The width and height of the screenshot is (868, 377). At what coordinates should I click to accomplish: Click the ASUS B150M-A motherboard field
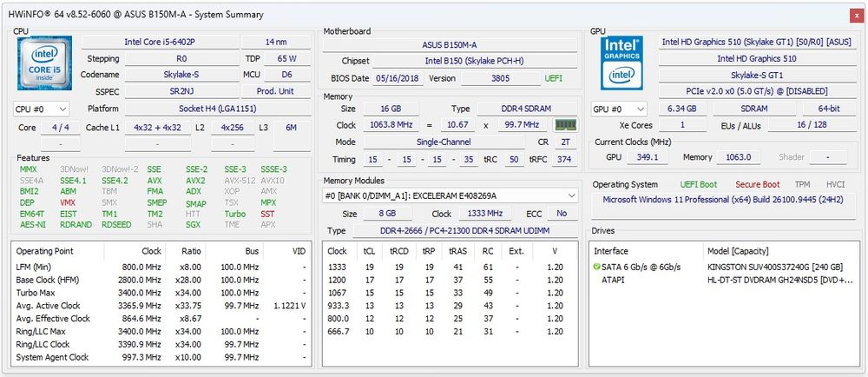click(x=450, y=45)
